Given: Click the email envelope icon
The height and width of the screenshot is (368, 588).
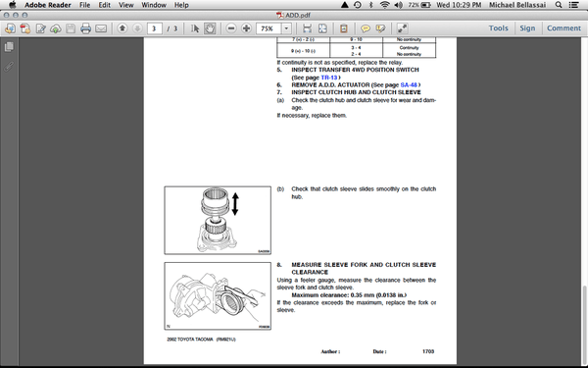Looking at the screenshot, I should (x=101, y=28).
